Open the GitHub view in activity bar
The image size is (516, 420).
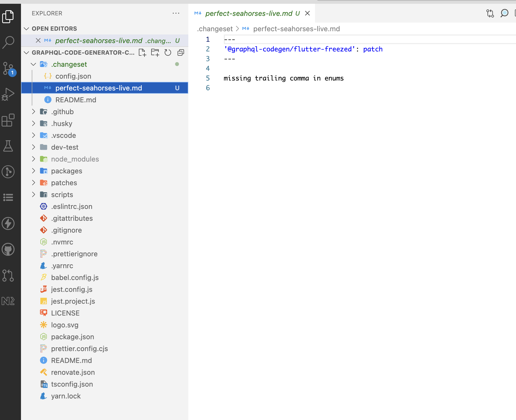[8, 249]
